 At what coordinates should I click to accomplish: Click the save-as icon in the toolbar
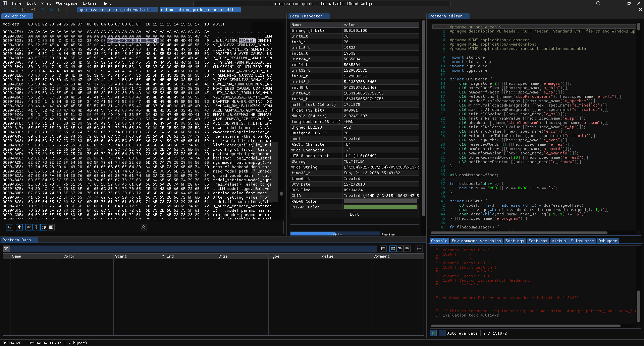tap(51, 10)
